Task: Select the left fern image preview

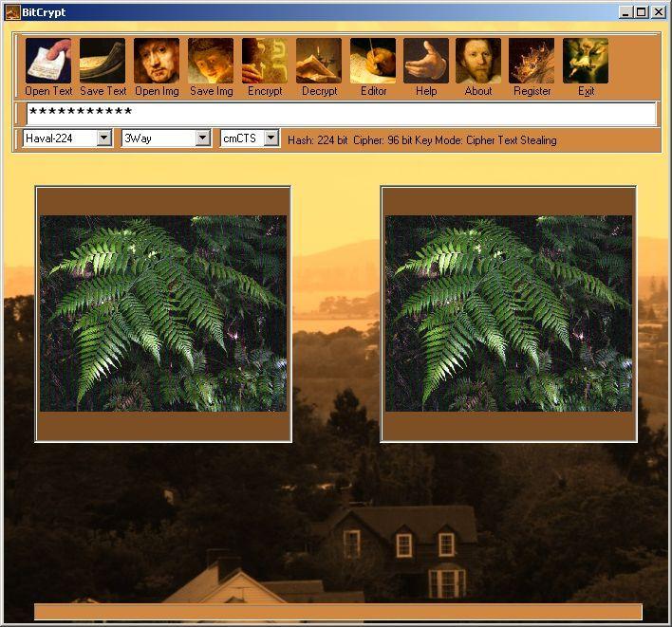Action: (162, 313)
